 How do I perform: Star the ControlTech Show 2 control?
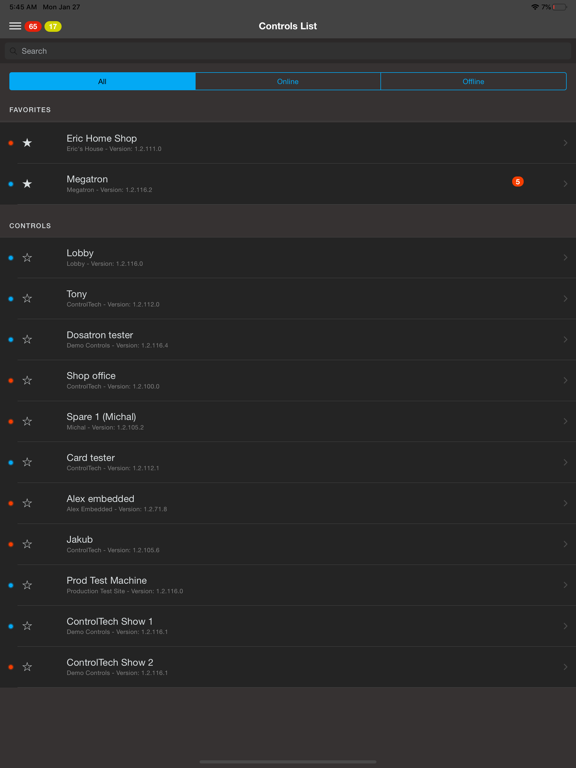[x=27, y=667]
